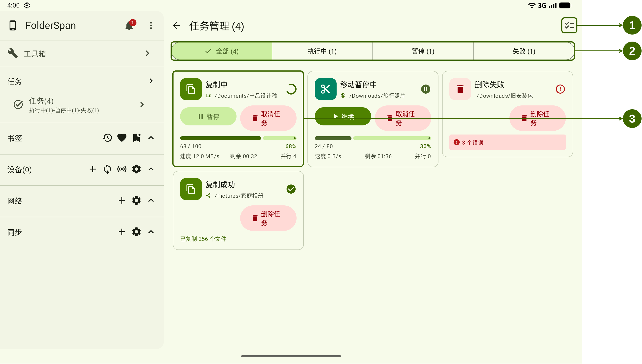
Task: Cancel the 移动暂停中 task
Action: [x=403, y=118]
